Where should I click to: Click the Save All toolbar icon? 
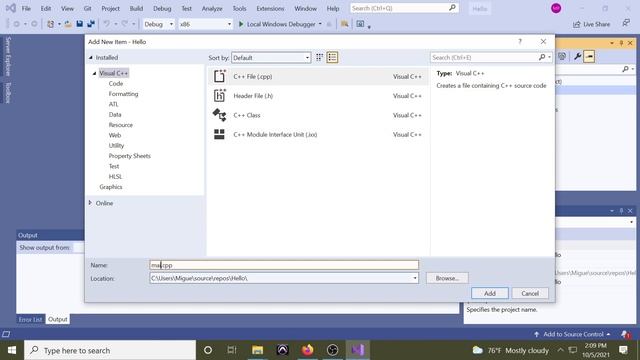coord(91,24)
